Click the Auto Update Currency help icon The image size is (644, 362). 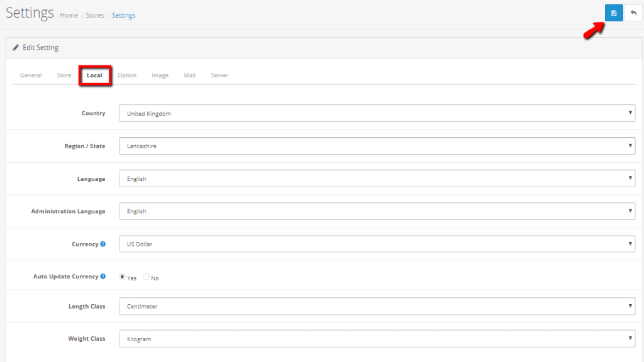pyautogui.click(x=103, y=277)
